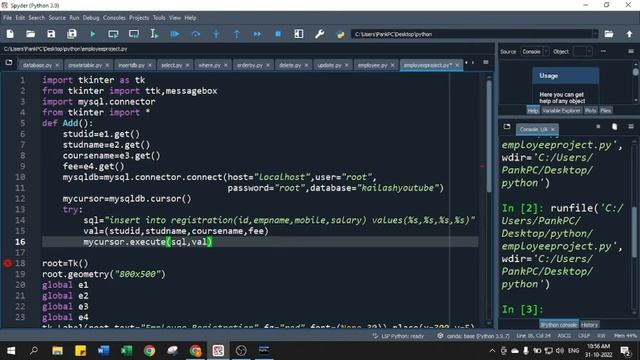Open editor file browse tabs icon

click(9, 63)
